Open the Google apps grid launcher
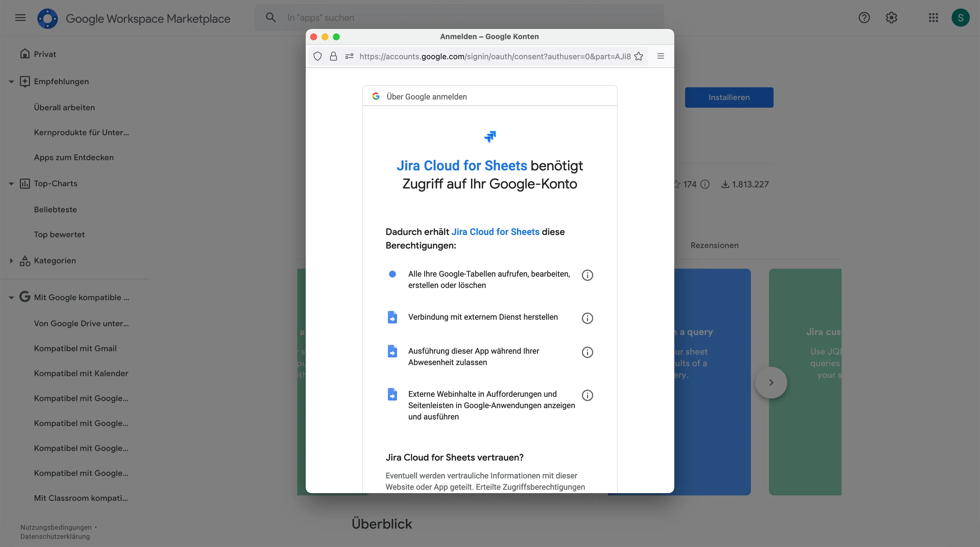 933,18
